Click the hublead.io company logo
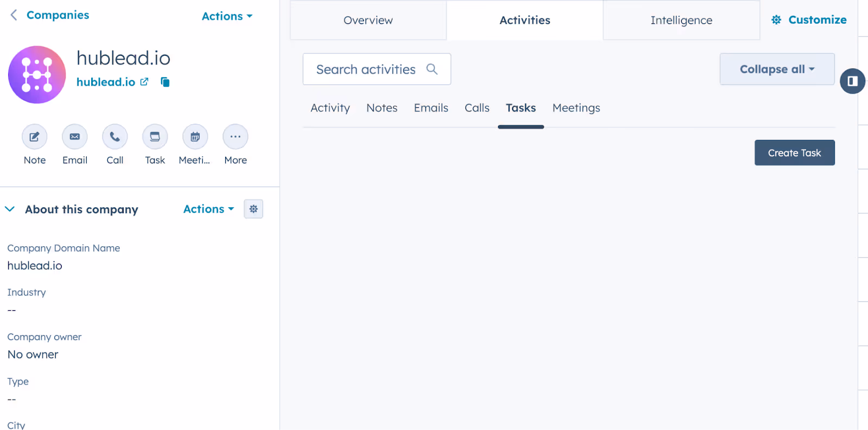Screen dimensions: 868x430 [x=37, y=75]
